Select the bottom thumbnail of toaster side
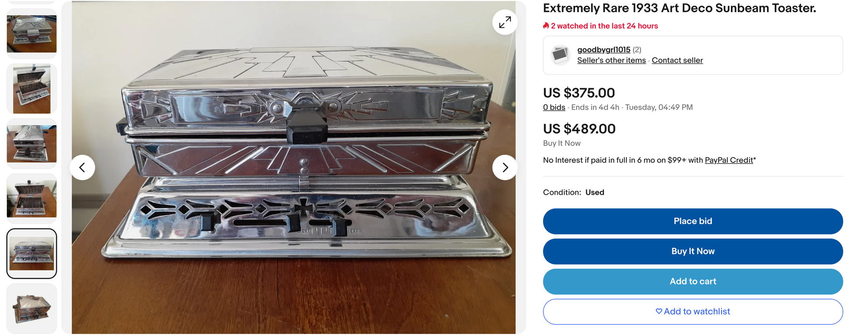 tap(32, 308)
